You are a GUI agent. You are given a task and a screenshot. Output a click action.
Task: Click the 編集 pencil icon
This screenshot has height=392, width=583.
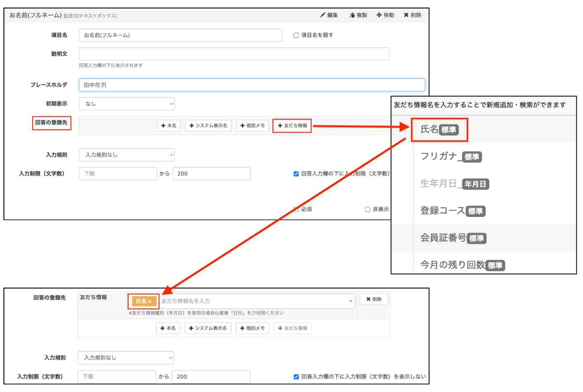point(323,15)
